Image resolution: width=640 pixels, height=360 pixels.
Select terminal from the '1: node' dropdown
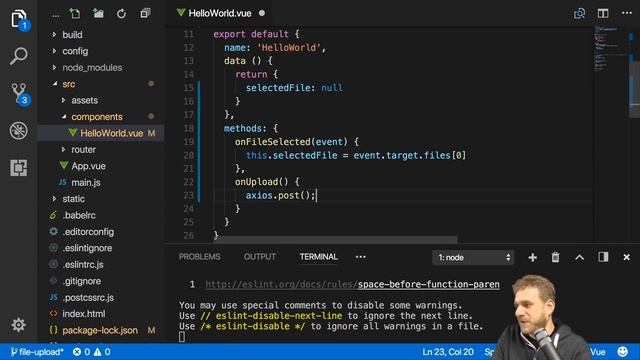click(x=473, y=258)
